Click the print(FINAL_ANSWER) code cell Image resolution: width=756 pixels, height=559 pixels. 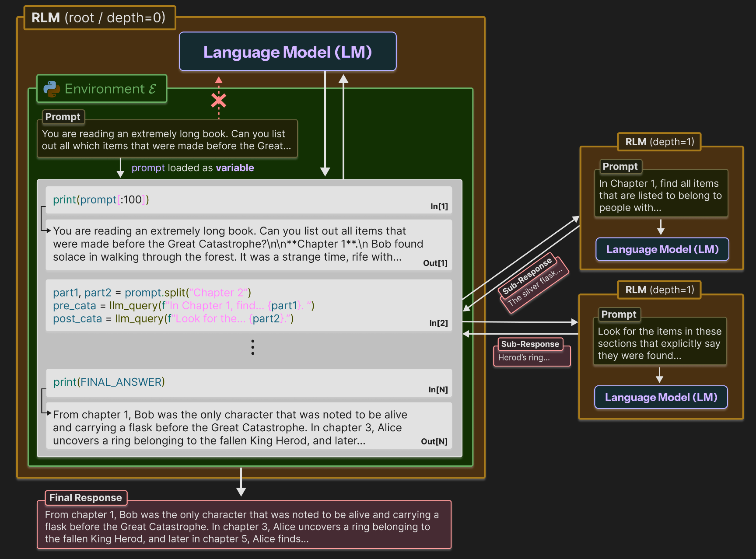[248, 382]
